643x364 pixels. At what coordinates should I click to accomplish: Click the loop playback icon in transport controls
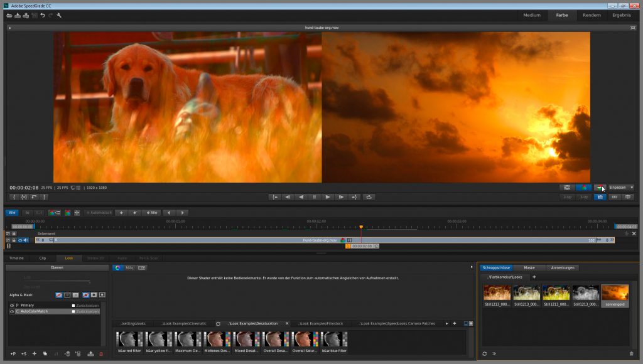pos(370,196)
